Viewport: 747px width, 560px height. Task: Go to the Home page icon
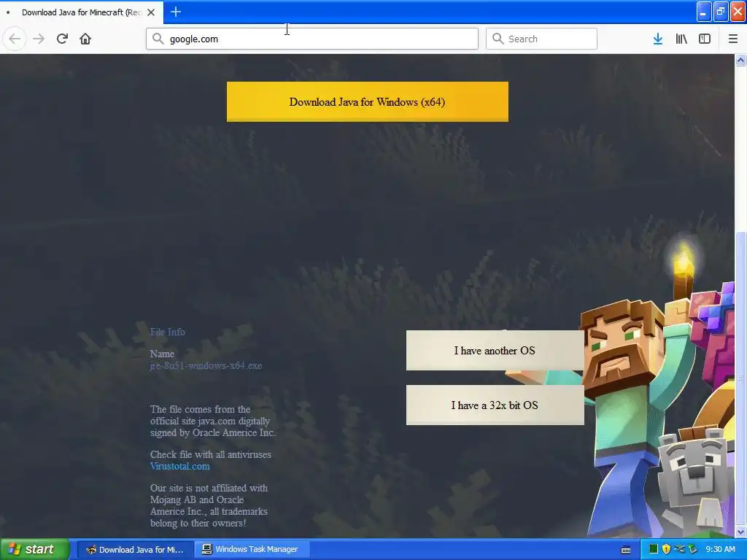(x=85, y=39)
